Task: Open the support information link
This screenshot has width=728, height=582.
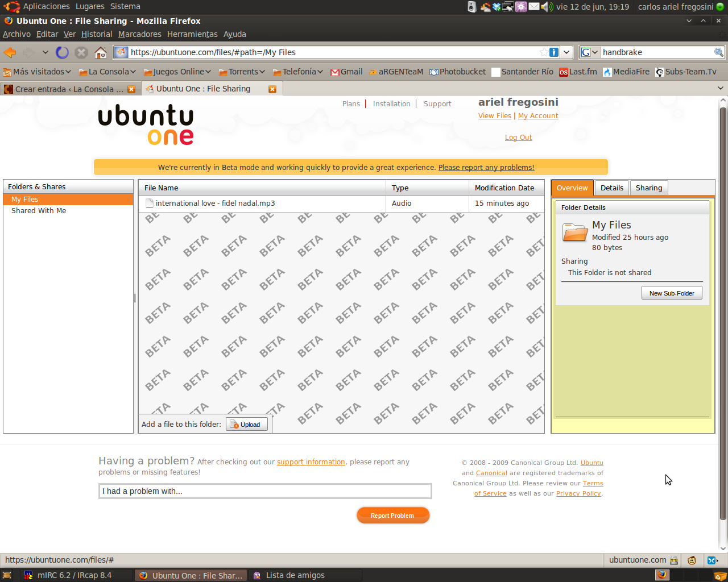Action: [x=311, y=462]
